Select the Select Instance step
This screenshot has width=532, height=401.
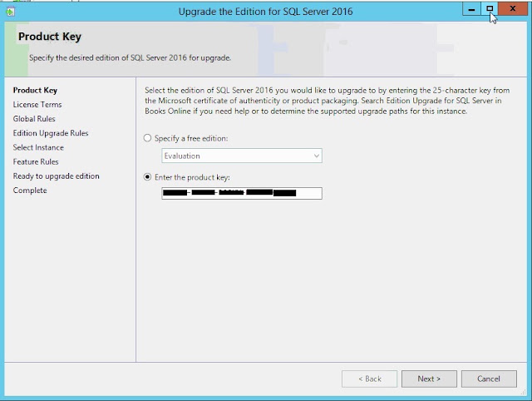(x=38, y=147)
